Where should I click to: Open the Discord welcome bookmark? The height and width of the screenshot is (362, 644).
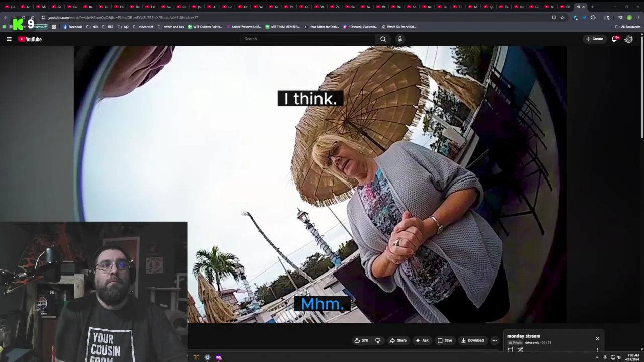pyautogui.click(x=360, y=27)
